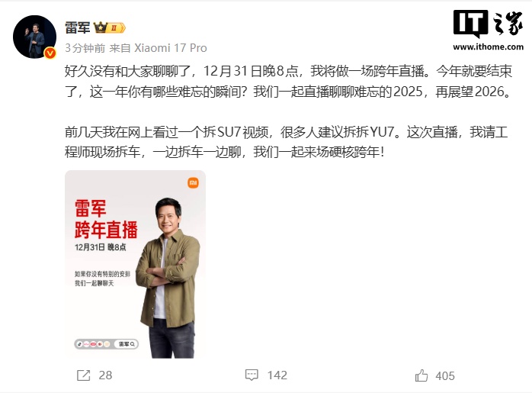Screen dimensions: 532x393
Task: Click the comment count 142
Action: tap(277, 375)
